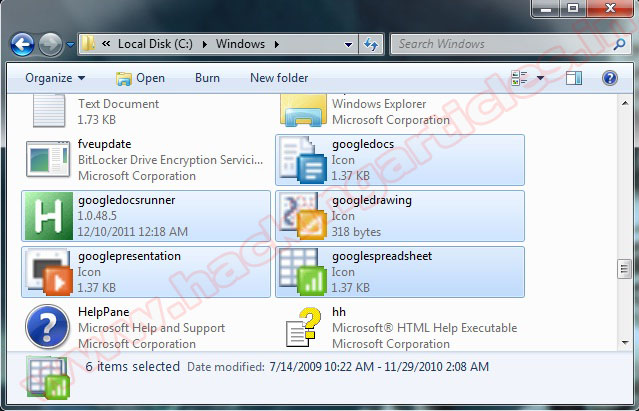639x411 pixels.
Task: Click 12/10/2011 12:18 AM date text
Action: coord(132,232)
